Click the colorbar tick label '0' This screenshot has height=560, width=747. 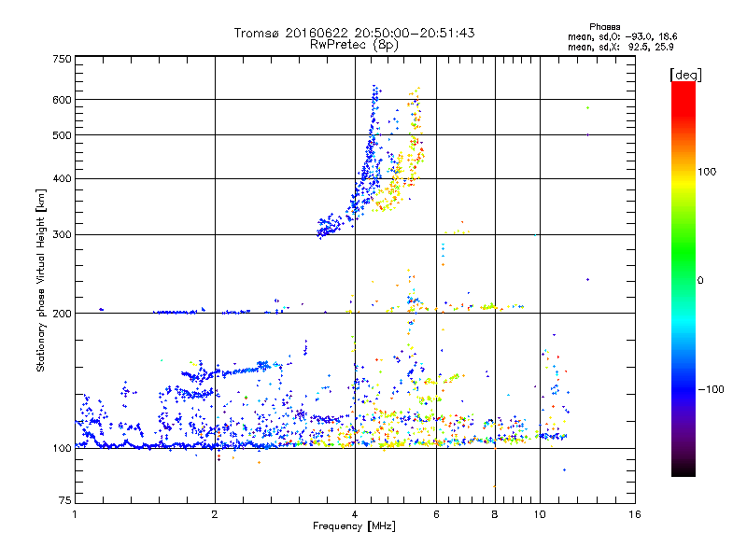tap(700, 281)
